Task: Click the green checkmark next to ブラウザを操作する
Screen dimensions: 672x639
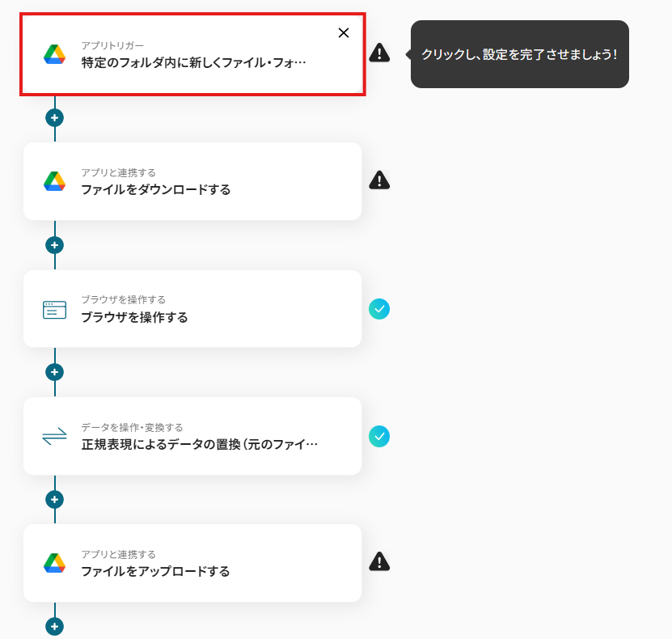Action: [x=379, y=309]
